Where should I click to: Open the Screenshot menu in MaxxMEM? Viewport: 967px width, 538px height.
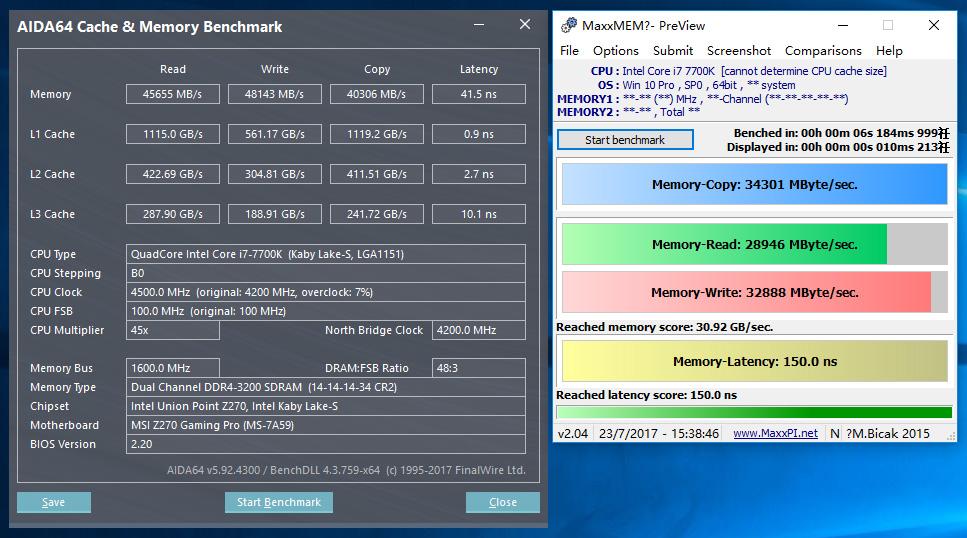pos(739,51)
